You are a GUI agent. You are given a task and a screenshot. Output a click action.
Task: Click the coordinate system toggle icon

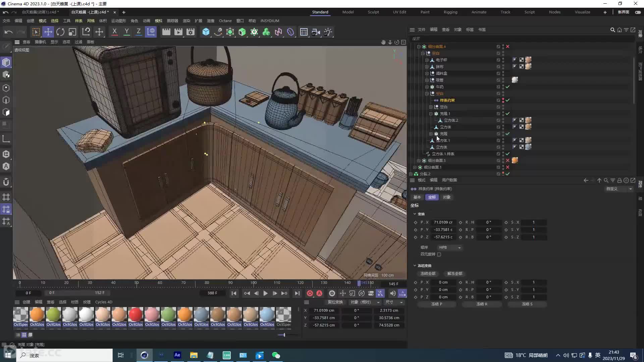[151, 32]
